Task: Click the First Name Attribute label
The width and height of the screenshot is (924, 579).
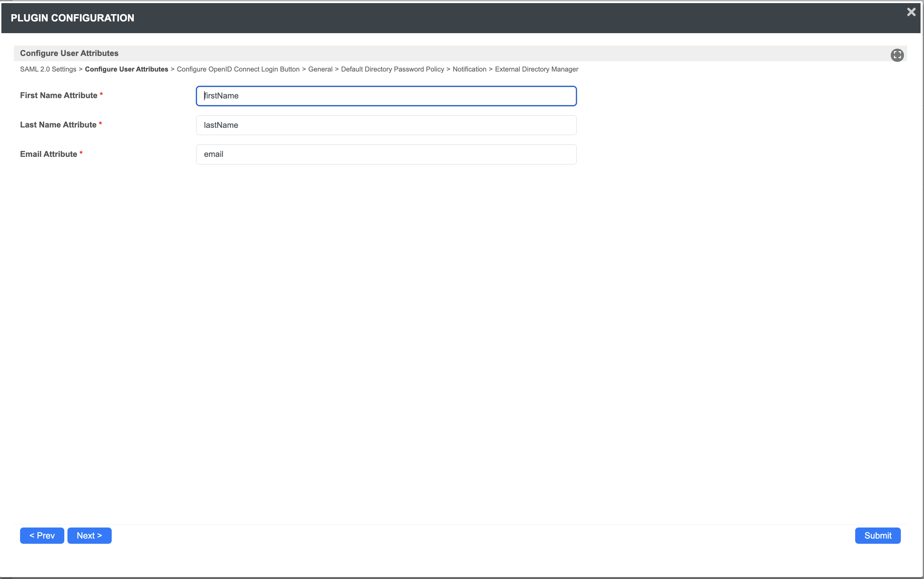Action: 59,95
